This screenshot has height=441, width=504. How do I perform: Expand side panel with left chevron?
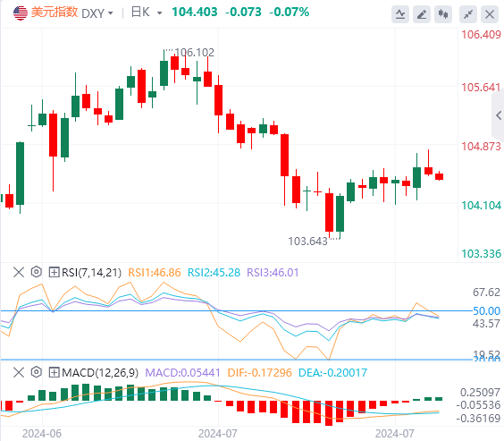coord(499,115)
